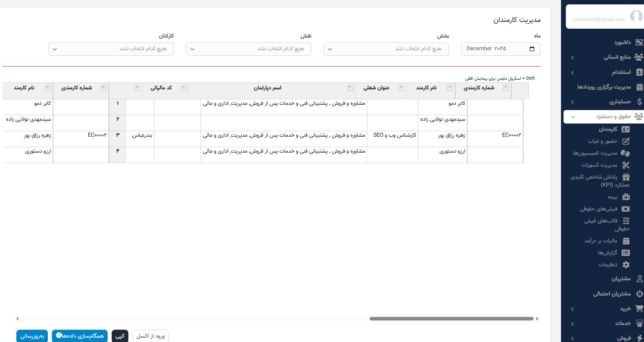Open filter on عنوان شغلی column

[x=401, y=88]
